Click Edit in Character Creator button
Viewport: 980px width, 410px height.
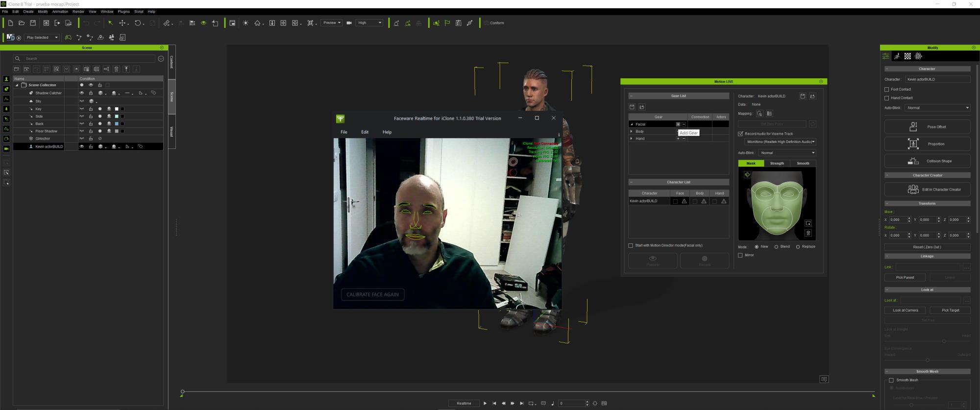pyautogui.click(x=927, y=190)
